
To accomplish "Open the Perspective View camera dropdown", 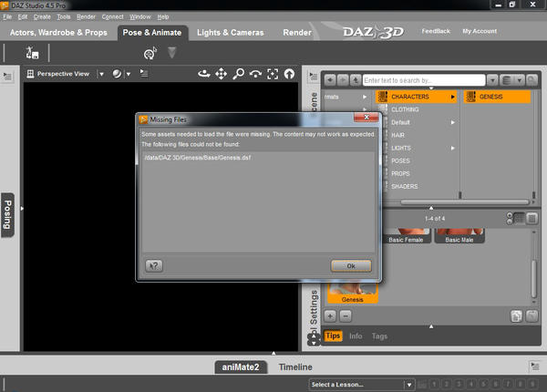I will tap(101, 74).
